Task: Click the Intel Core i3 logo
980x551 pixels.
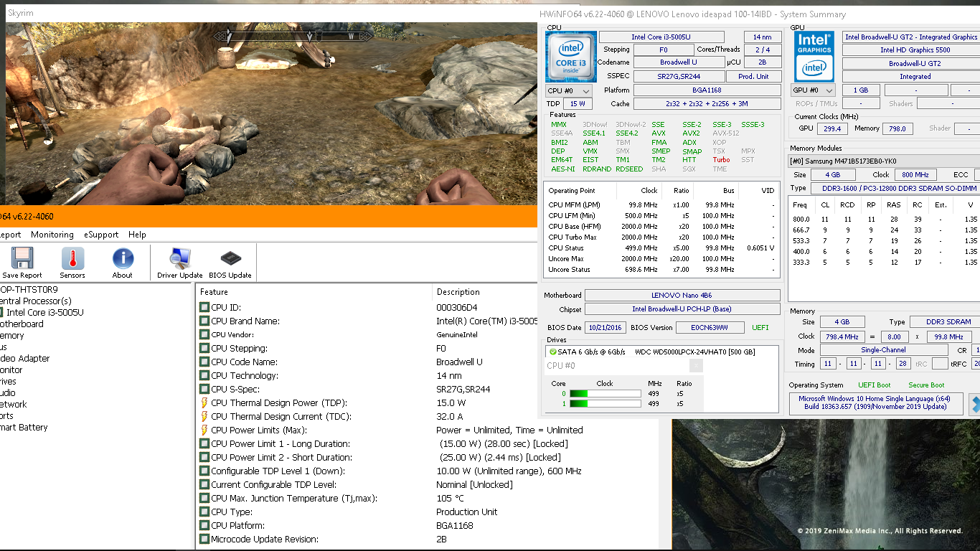Action: (x=570, y=57)
